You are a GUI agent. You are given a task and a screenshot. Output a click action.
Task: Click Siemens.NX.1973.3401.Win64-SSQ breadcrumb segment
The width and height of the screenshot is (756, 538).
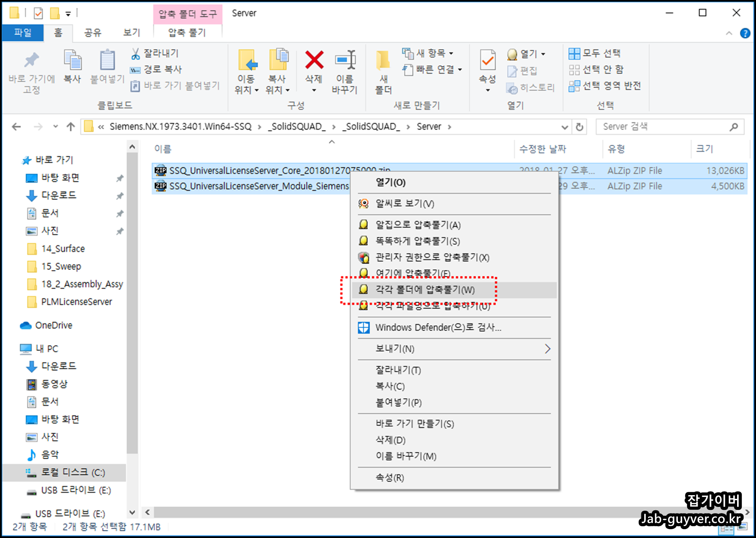click(181, 126)
